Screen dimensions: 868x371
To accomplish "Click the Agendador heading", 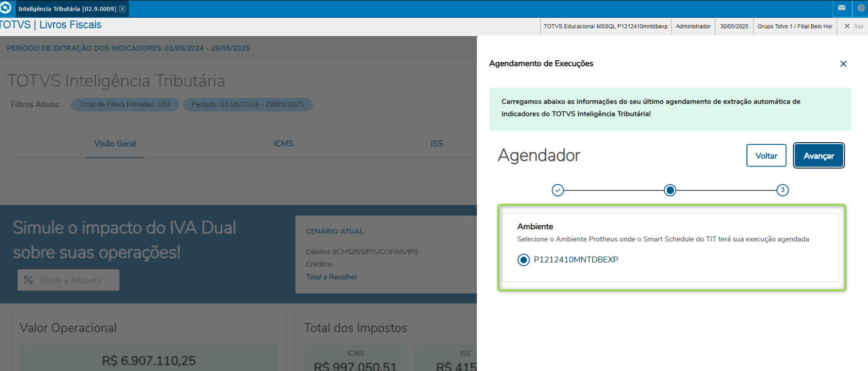I will 539,155.
